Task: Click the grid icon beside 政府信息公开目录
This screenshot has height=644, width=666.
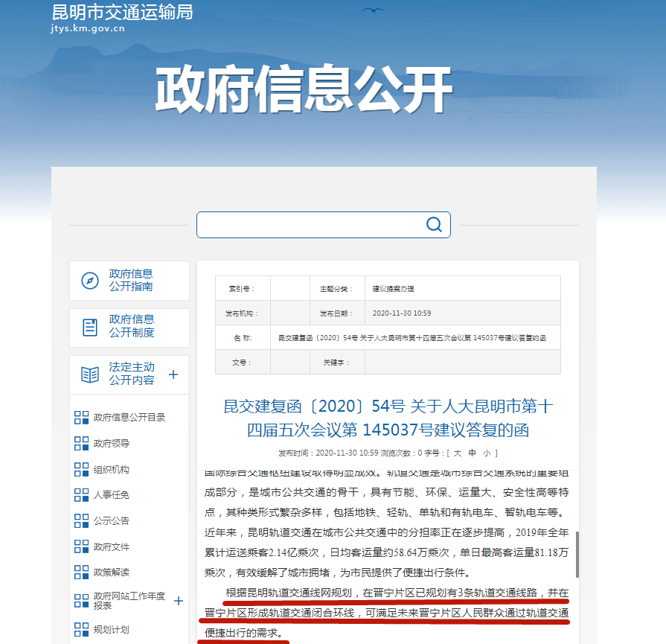Action: click(81, 418)
